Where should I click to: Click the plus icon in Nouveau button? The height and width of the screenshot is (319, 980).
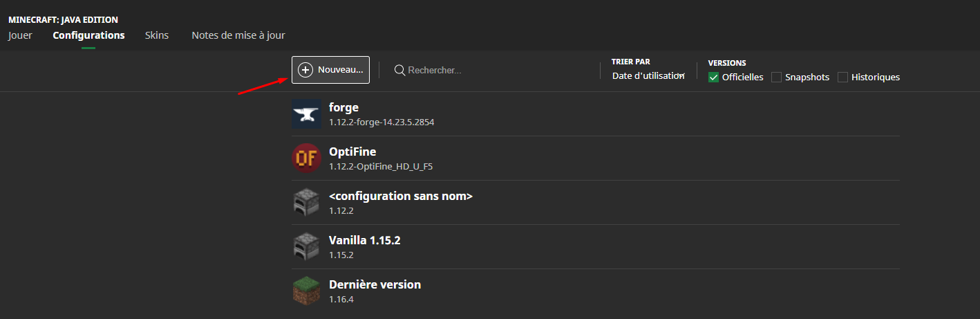pos(305,70)
